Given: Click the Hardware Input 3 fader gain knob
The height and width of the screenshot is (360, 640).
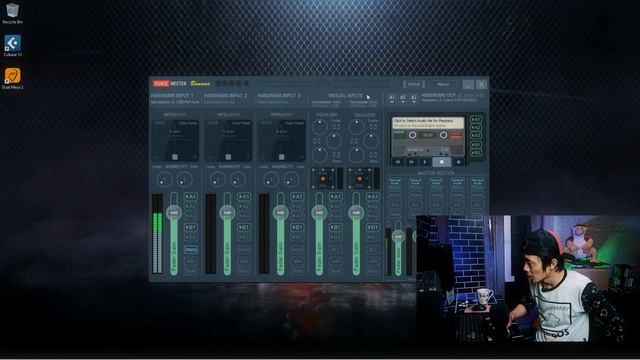Looking at the screenshot, I should (281, 213).
